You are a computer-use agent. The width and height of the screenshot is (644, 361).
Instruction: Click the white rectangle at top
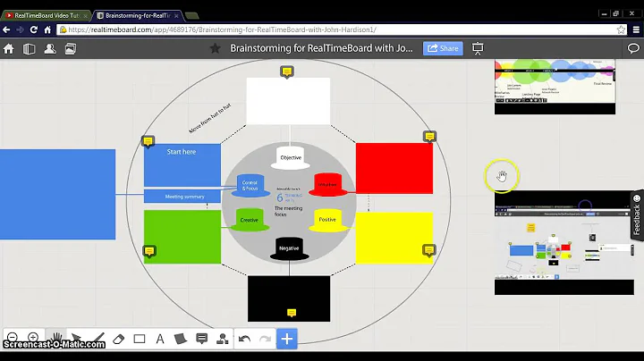288,101
